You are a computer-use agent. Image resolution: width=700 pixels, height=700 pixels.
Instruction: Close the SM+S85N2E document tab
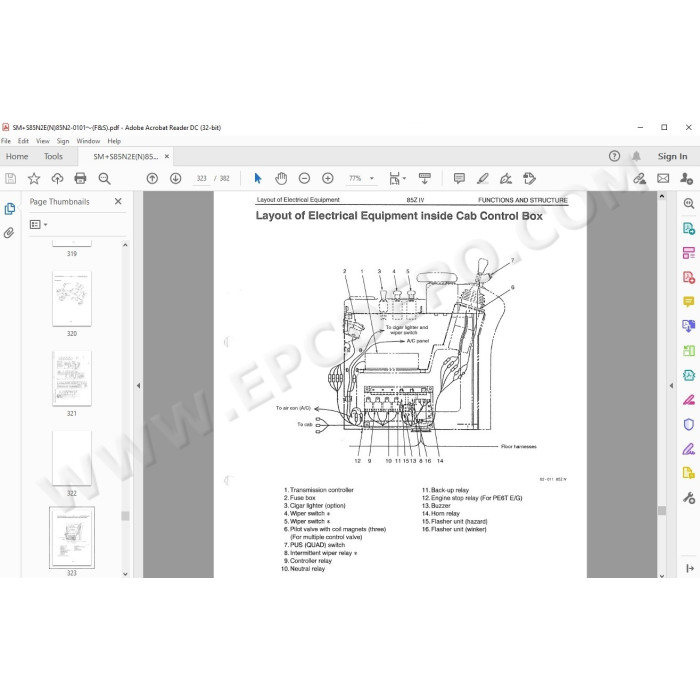[167, 156]
